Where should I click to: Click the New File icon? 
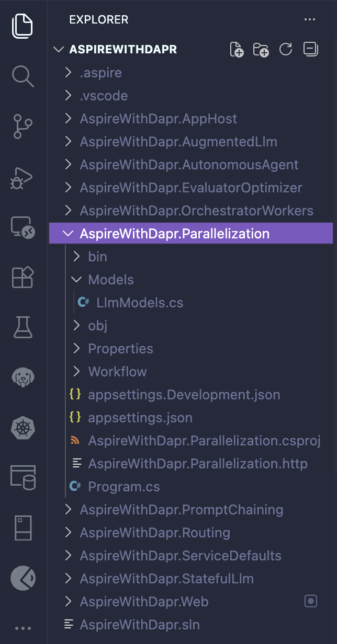[x=237, y=50]
